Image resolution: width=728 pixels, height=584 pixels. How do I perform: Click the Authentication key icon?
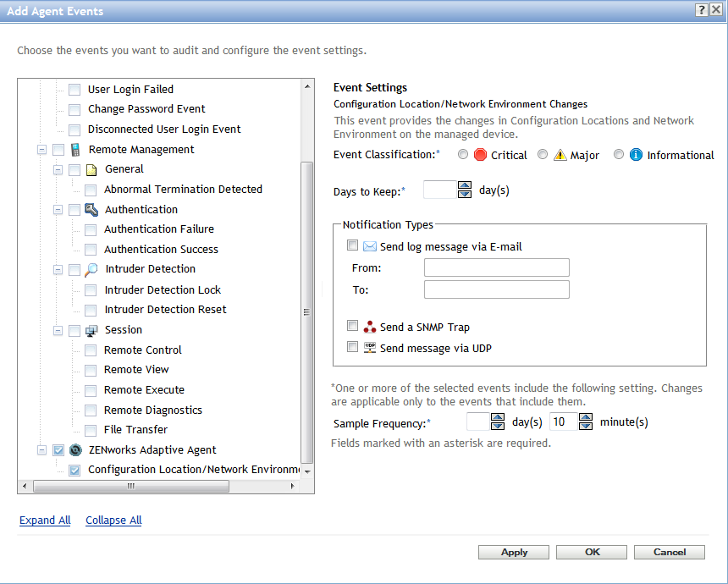coord(91,209)
